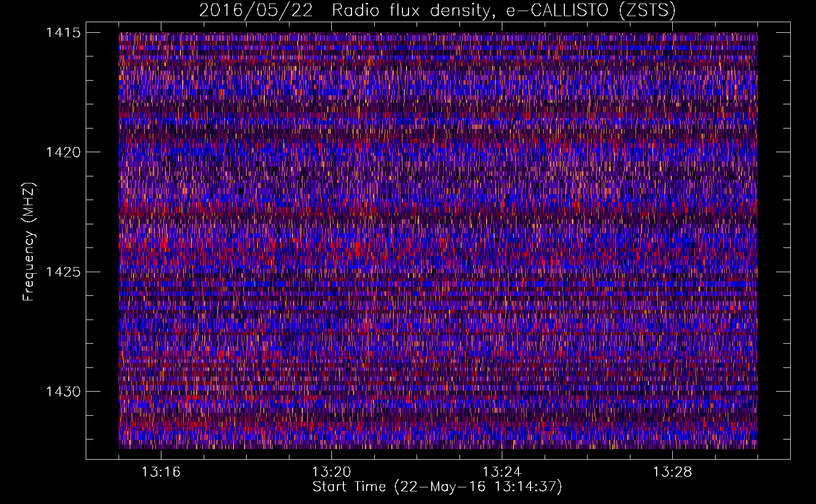
Task: Click the spectrogram image area
Action: (438, 240)
